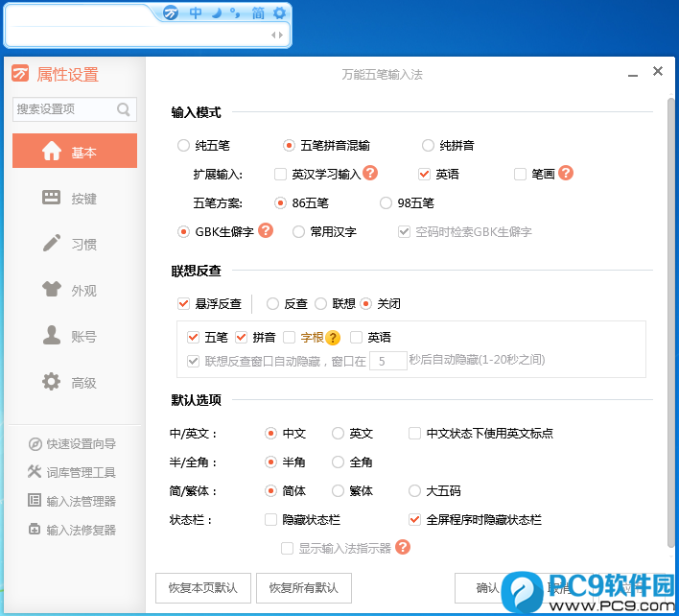Image resolution: width=679 pixels, height=616 pixels.
Task: Open the settings gear on the input bar
Action: pyautogui.click(x=280, y=13)
